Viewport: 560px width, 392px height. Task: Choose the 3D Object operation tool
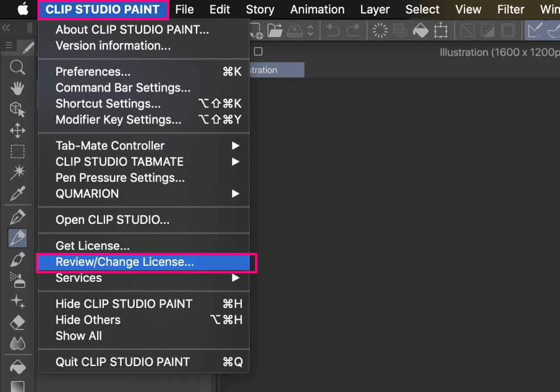pos(18,109)
